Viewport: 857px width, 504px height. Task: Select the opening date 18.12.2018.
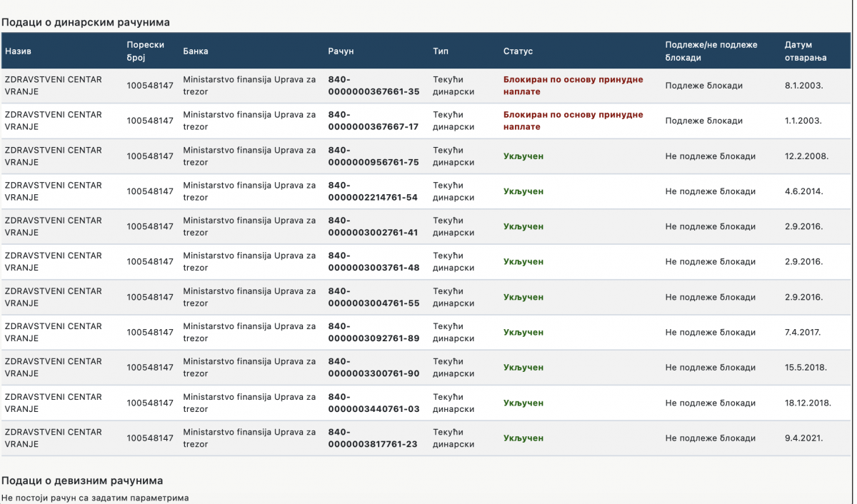(x=808, y=403)
